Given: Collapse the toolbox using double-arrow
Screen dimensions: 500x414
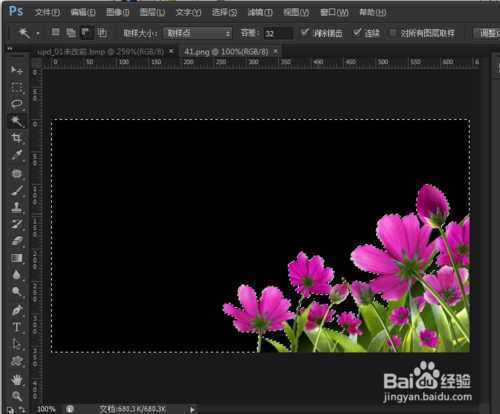Looking at the screenshot, I should (x=10, y=48).
